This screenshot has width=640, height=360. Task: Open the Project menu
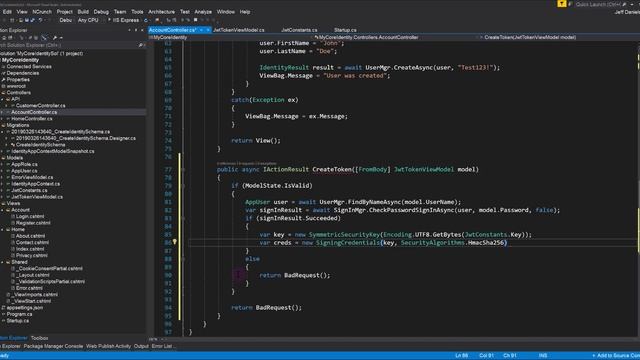pyautogui.click(x=64, y=12)
